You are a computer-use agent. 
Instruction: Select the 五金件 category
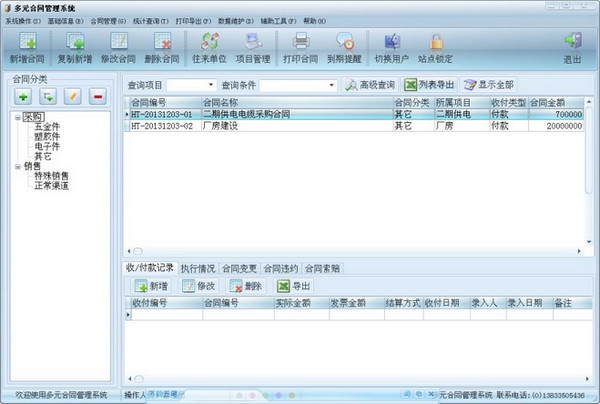click(47, 127)
